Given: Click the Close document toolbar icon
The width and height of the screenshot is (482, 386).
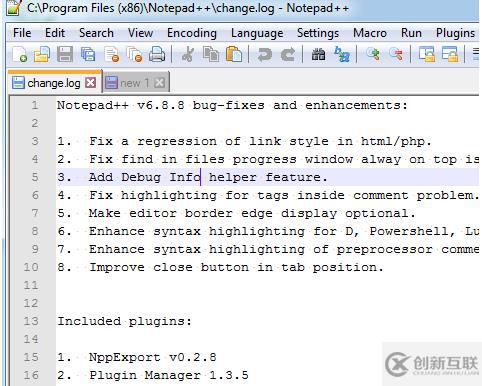Looking at the screenshot, I should coord(112,54).
